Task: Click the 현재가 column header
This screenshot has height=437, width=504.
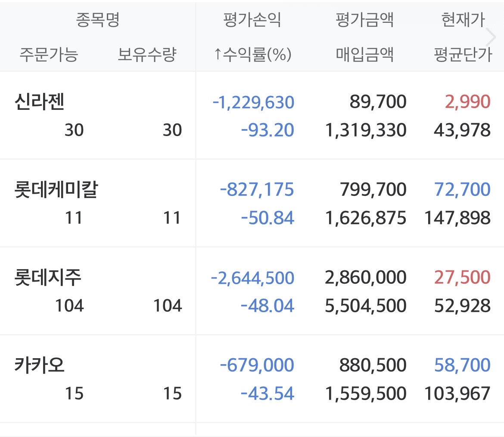Action: click(x=463, y=20)
